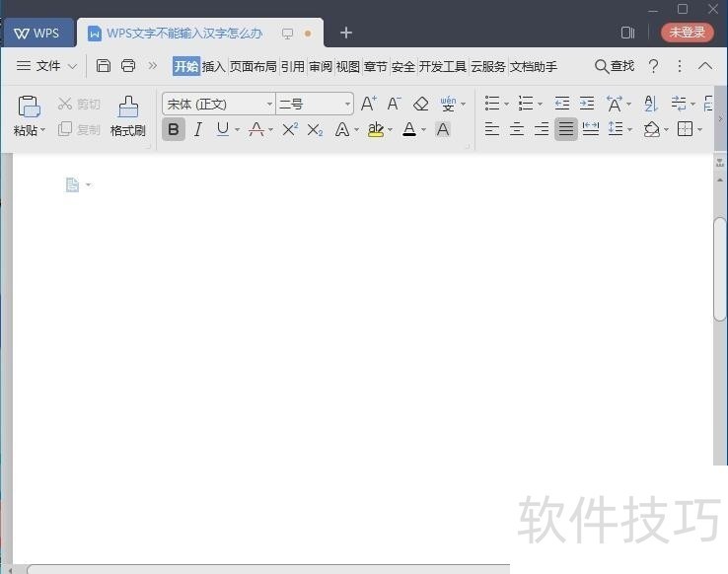
Task: Expand the 文件 menu arrow
Action: tap(72, 66)
